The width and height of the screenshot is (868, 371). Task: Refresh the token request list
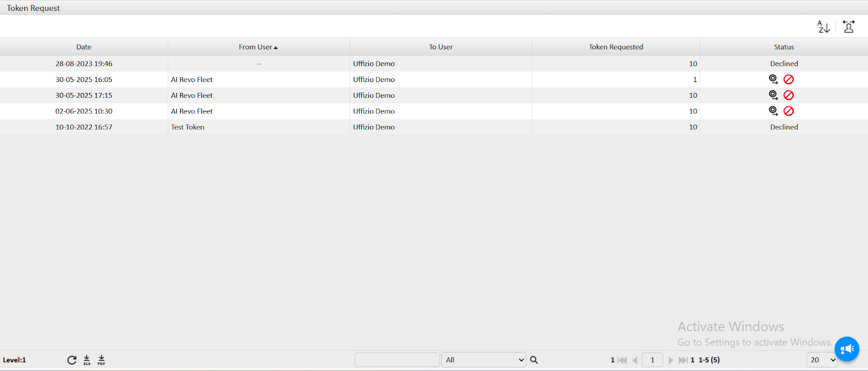[72, 360]
